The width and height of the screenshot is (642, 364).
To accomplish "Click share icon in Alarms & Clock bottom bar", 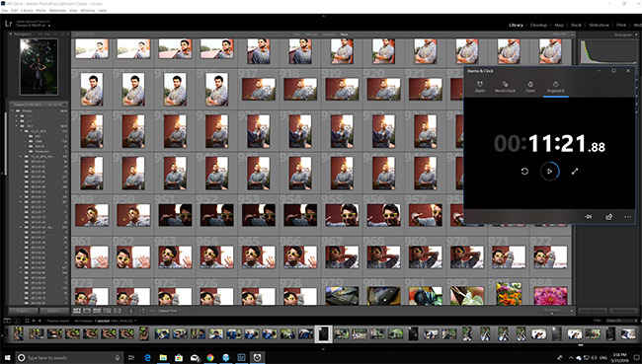I will click(x=608, y=217).
